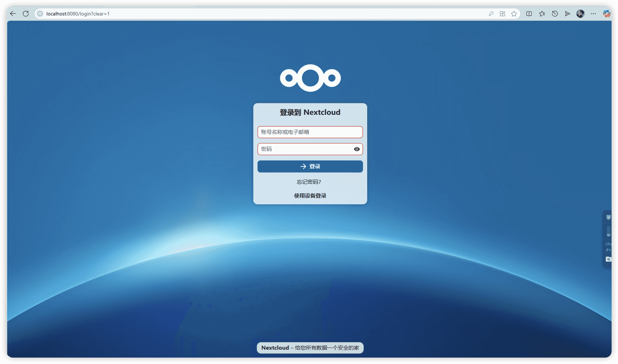This screenshot has height=364, width=618.
Task: Open the 忘记密码? forgot password link
Action: point(309,182)
